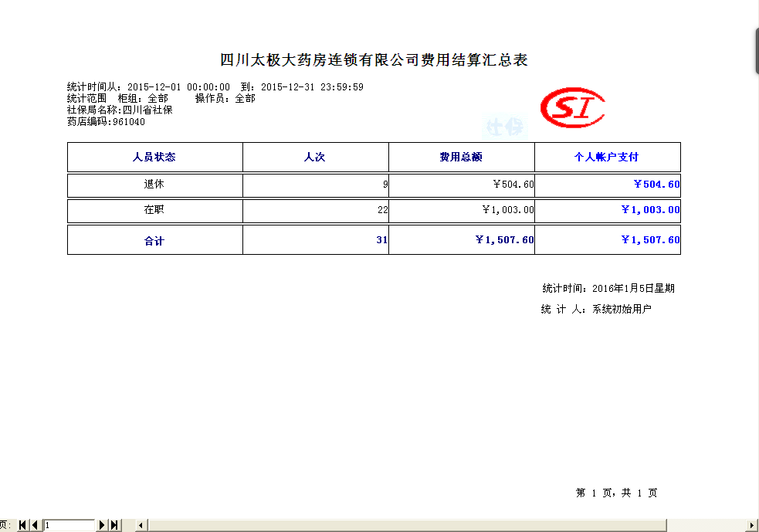Click the 退休 row label
The width and height of the screenshot is (759, 532).
tap(154, 184)
